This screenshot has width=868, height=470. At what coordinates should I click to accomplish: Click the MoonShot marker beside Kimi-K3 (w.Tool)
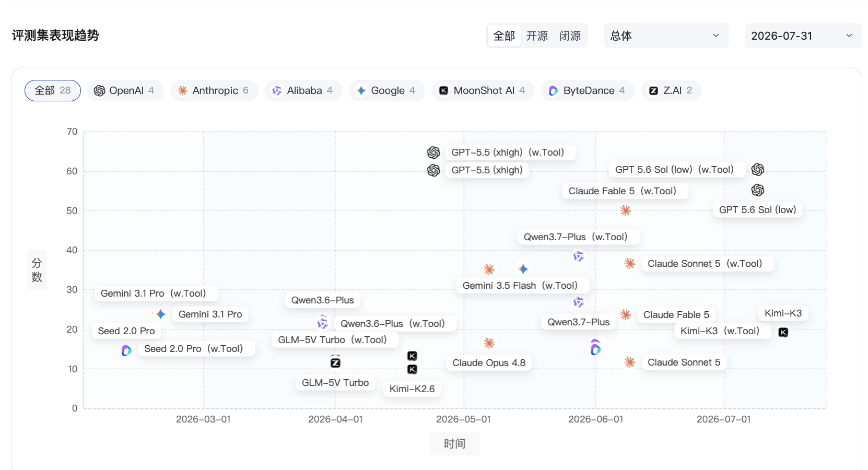783,332
